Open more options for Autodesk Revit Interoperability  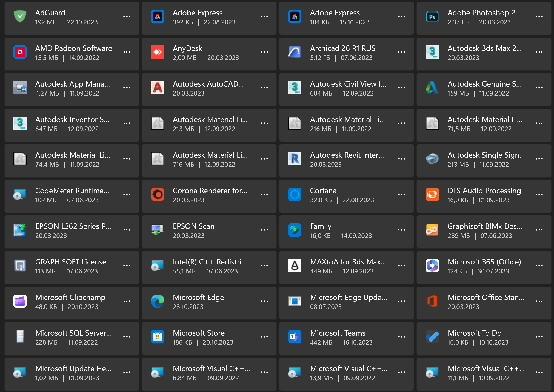(402, 159)
